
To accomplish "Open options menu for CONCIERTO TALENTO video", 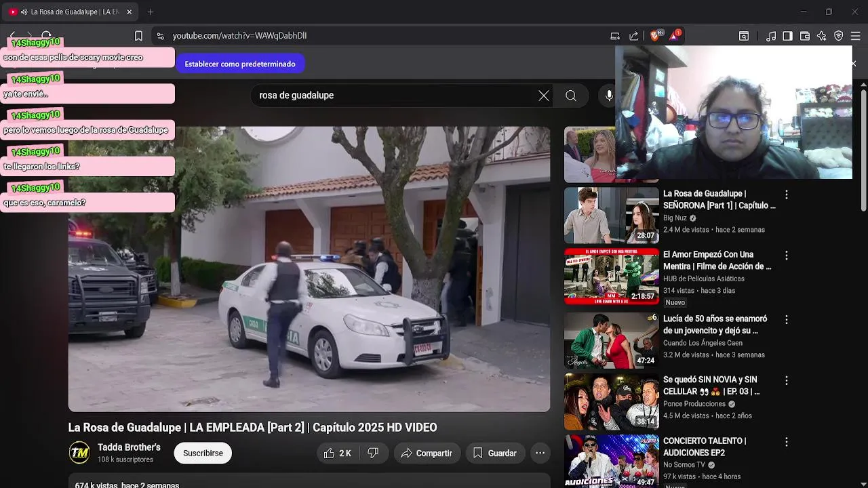I will 787,442.
